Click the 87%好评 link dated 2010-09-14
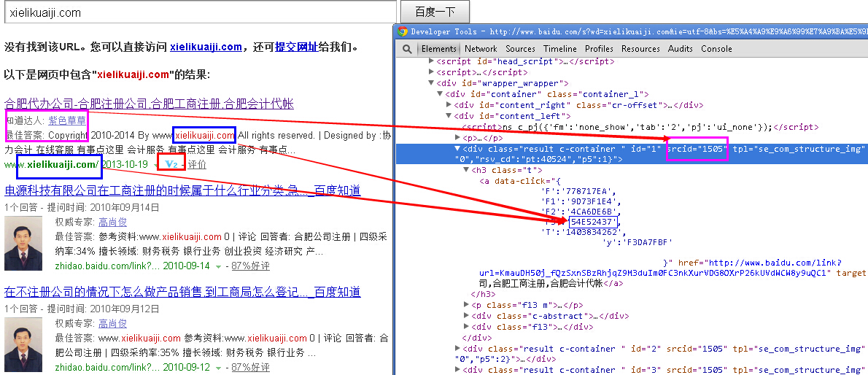Screen dimensions: 868x375 251,266
